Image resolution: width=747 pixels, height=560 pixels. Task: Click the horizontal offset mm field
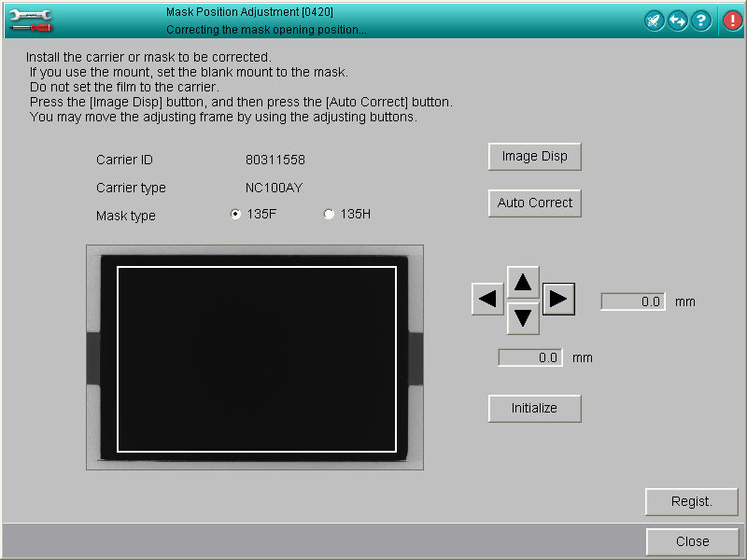632,301
